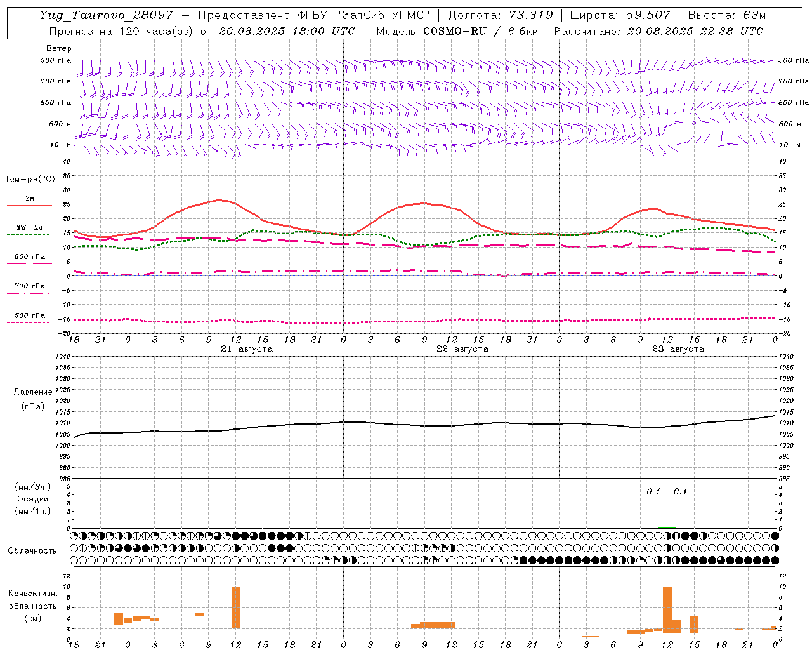
Task: Click the Конвективн. label of convective cloud panel
Action: tap(32, 594)
